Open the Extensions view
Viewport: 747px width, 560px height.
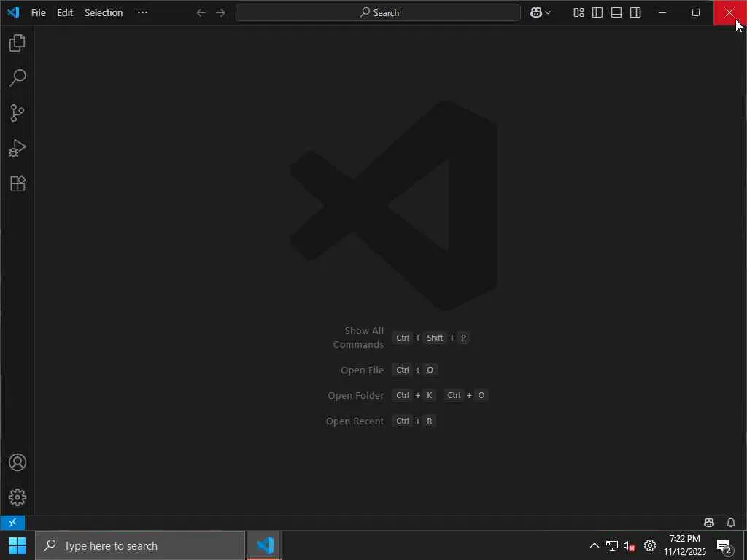tap(18, 183)
